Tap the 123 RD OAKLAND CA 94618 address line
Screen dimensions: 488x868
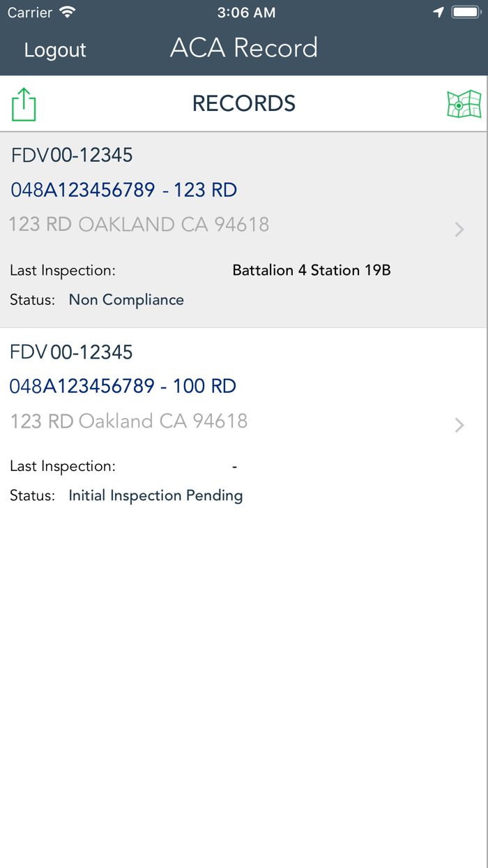tap(138, 224)
